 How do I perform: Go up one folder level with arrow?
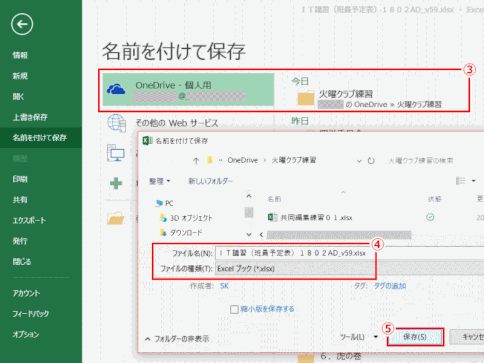click(x=196, y=161)
